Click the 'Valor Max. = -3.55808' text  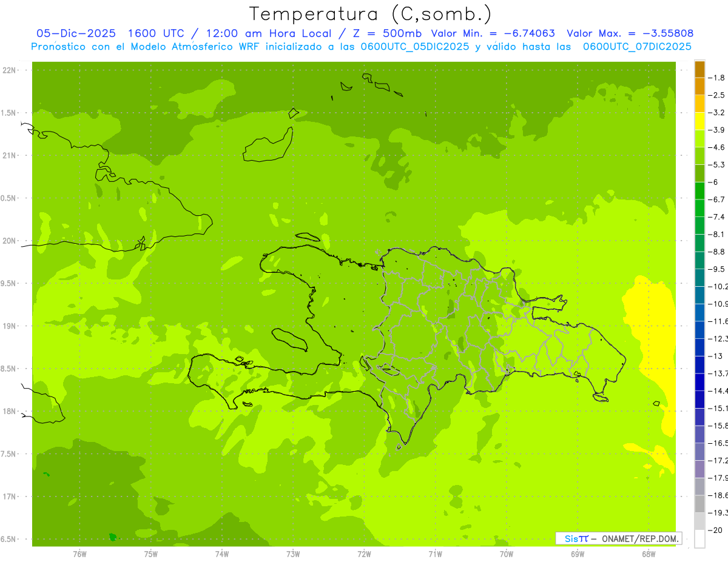tap(630, 33)
